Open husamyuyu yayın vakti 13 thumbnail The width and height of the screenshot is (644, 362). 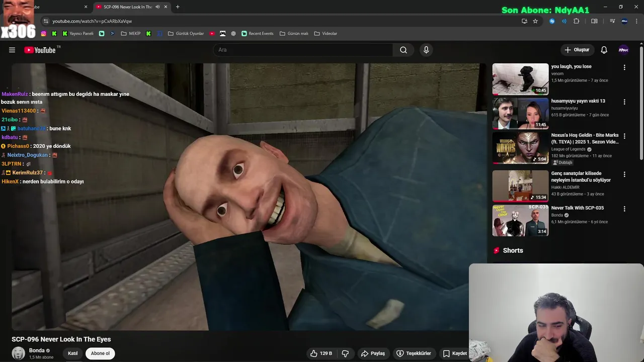click(x=520, y=114)
